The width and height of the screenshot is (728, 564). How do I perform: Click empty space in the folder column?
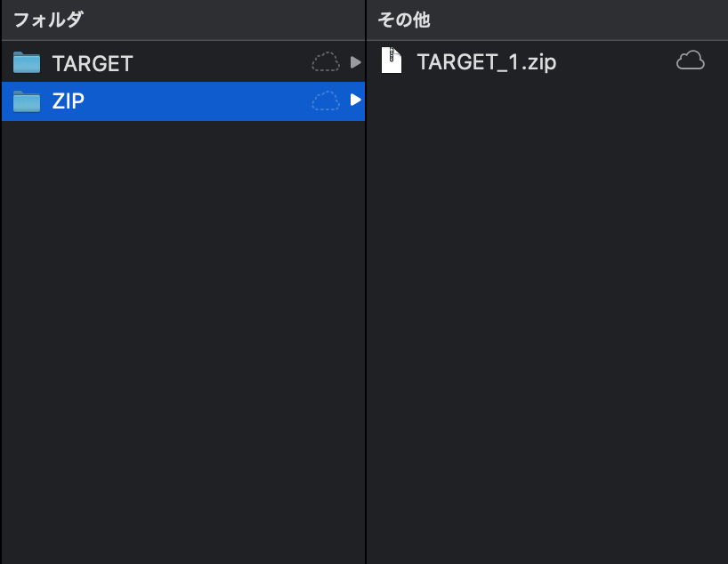(183, 342)
